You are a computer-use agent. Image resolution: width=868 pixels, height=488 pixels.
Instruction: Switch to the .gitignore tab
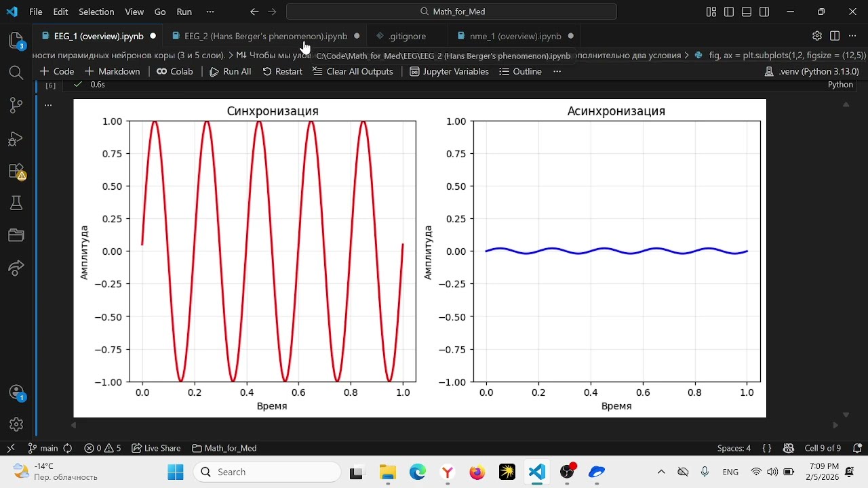tap(407, 36)
